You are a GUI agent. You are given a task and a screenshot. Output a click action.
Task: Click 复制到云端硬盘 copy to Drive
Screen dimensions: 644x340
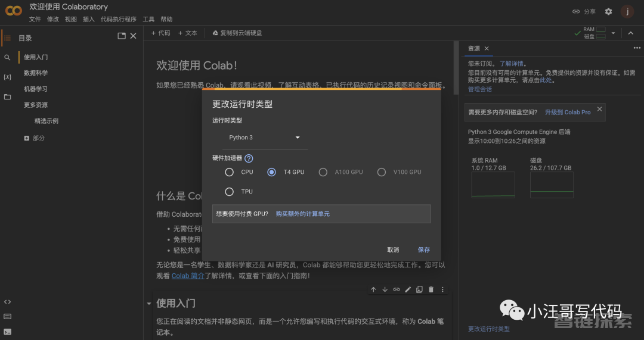point(237,33)
